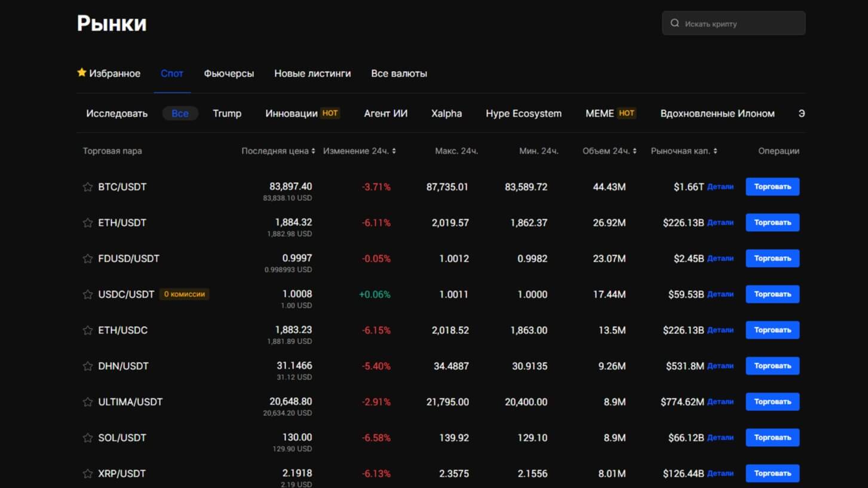The height and width of the screenshot is (488, 868).
Task: Sort by Объем 24ч. column
Action: coord(634,151)
